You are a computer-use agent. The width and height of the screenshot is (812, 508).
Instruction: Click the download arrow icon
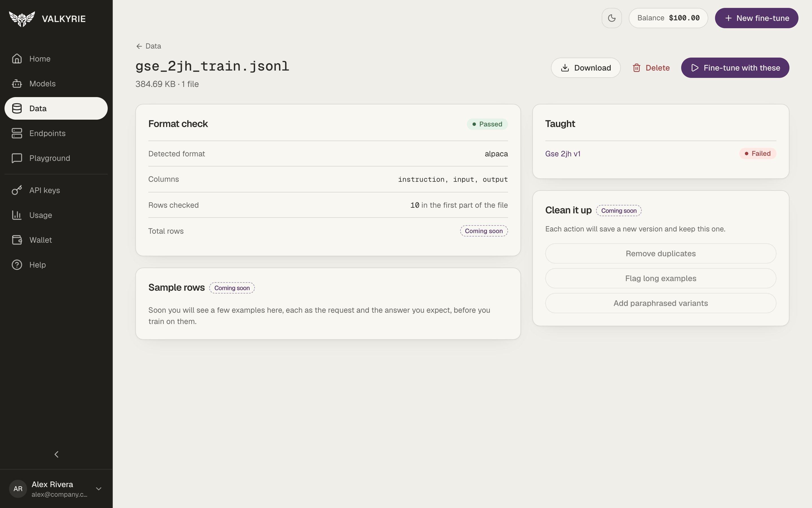click(x=565, y=68)
